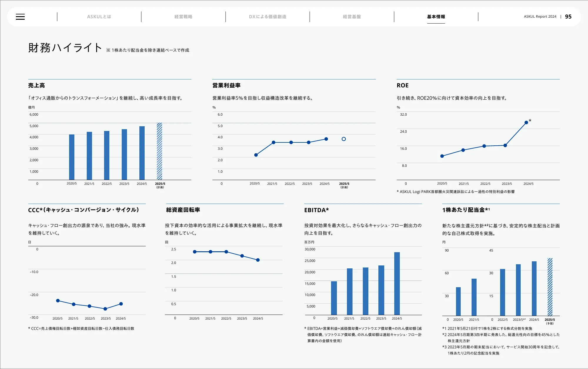
Task: Select the 2020/5 sales bar
Action: pos(72,157)
